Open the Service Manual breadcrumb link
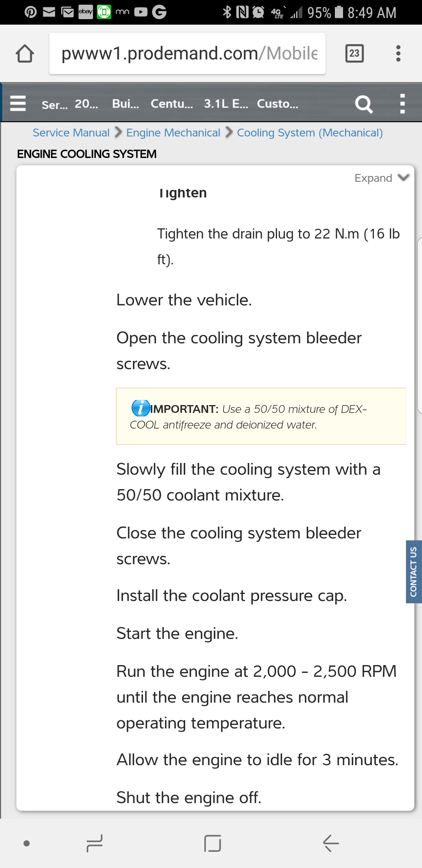 coord(71,133)
